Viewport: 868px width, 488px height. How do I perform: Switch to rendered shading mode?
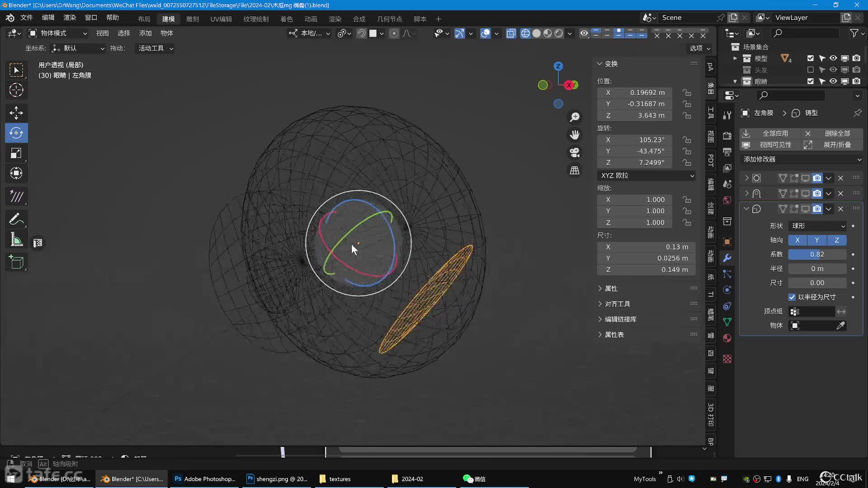(x=559, y=33)
